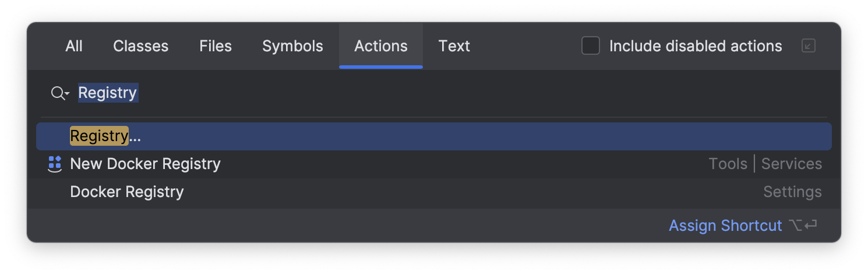This screenshot has width=868, height=274.
Task: Open search history dropdown arrow beside magnifier
Action: 67,94
